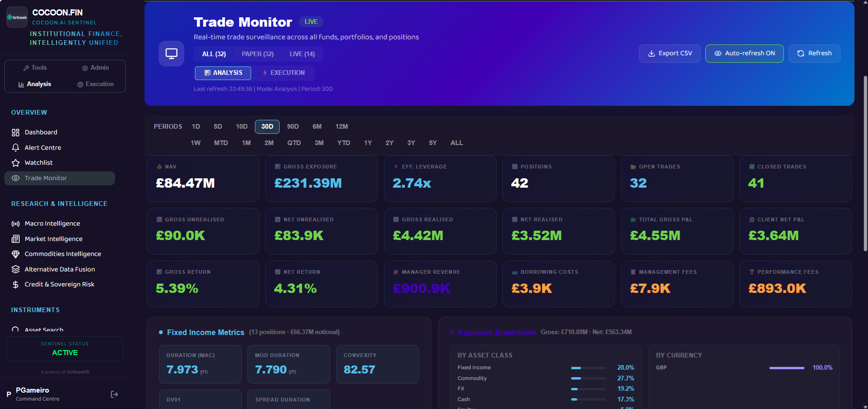The image size is (868, 409).
Task: Click the Commodity exposure progress bar
Action: point(588,378)
